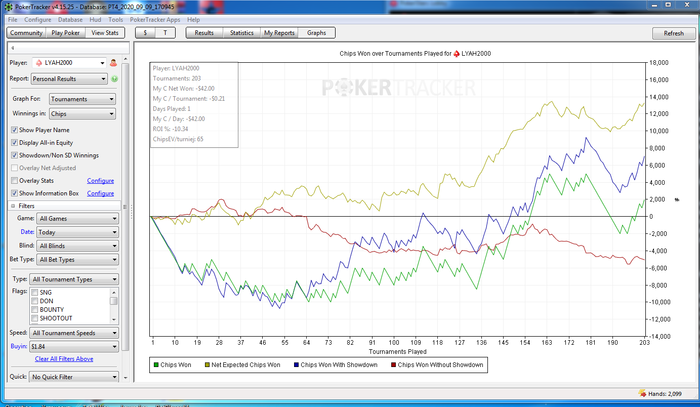Screen dimensions: 700x407
Task: Open the Blind filter dropdown
Action: (77, 246)
